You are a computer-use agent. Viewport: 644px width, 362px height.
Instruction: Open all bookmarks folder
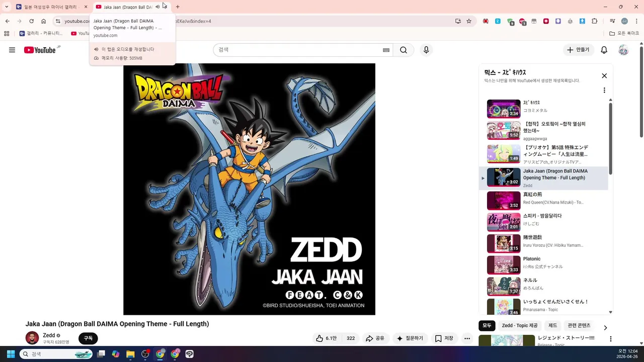624,34
